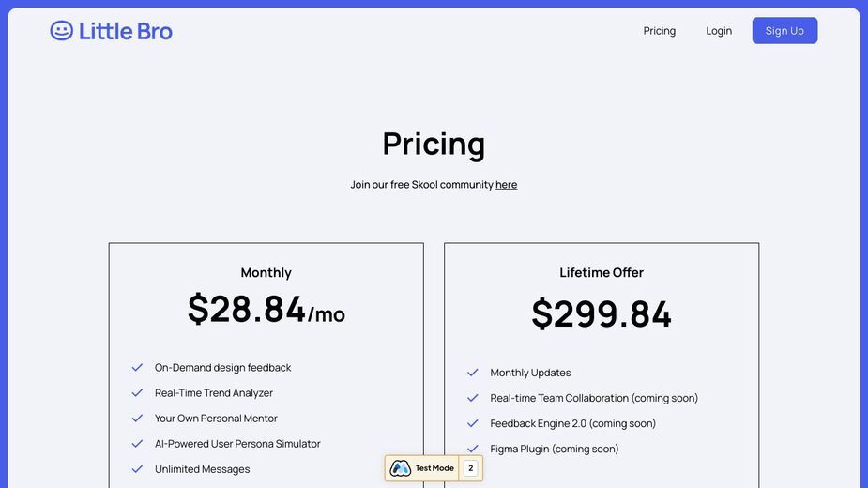Screen dimensions: 868x488
Task: Click the checkmark beside Your Own Personal Mentor
Action: pos(137,419)
